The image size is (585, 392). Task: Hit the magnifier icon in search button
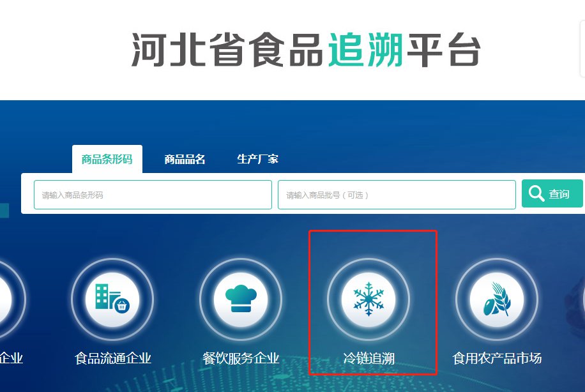(536, 193)
